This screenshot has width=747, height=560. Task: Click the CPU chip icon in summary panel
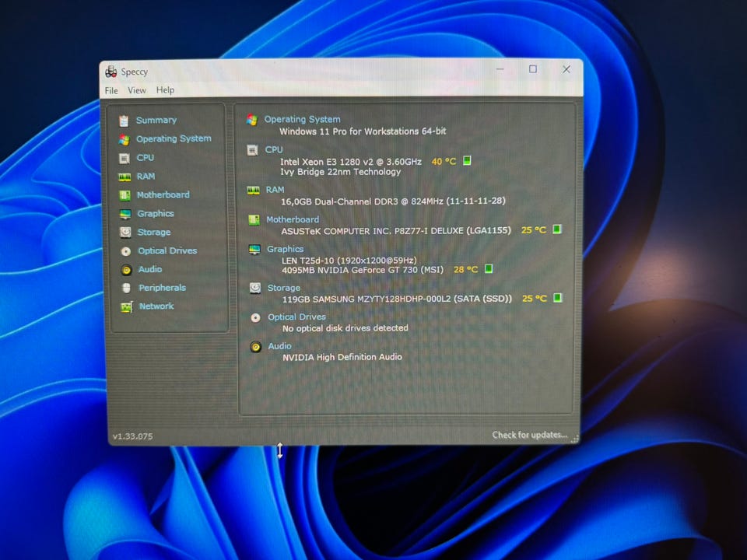point(252,150)
